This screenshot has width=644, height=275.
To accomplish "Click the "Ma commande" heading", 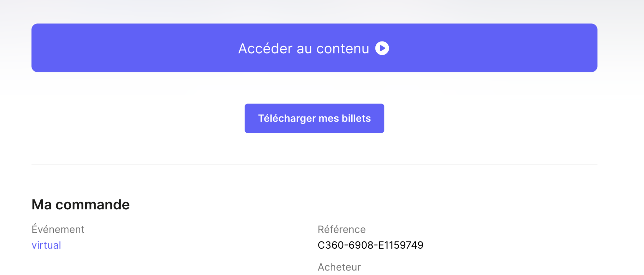I will pos(80,205).
